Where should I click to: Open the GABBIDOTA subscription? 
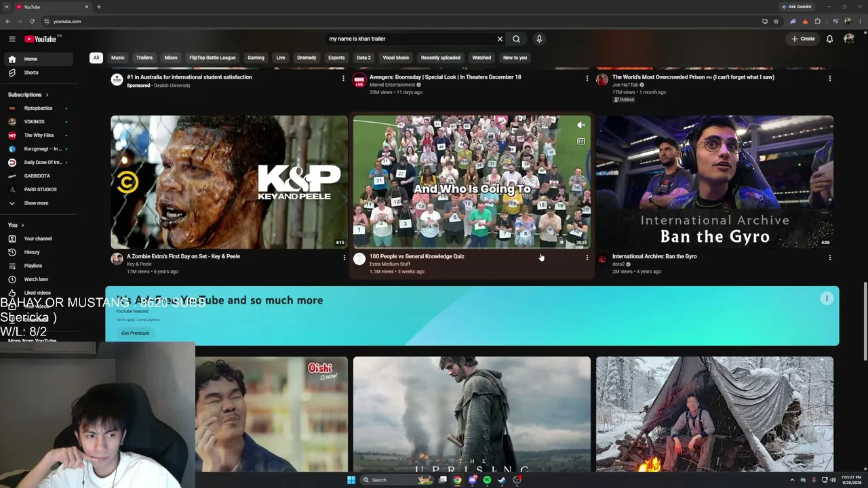(39, 176)
